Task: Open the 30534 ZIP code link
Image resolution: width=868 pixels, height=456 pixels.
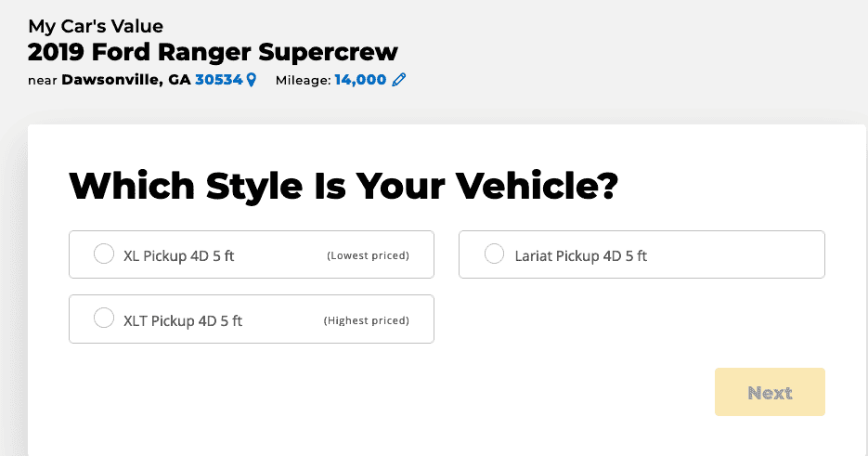Action: click(219, 80)
